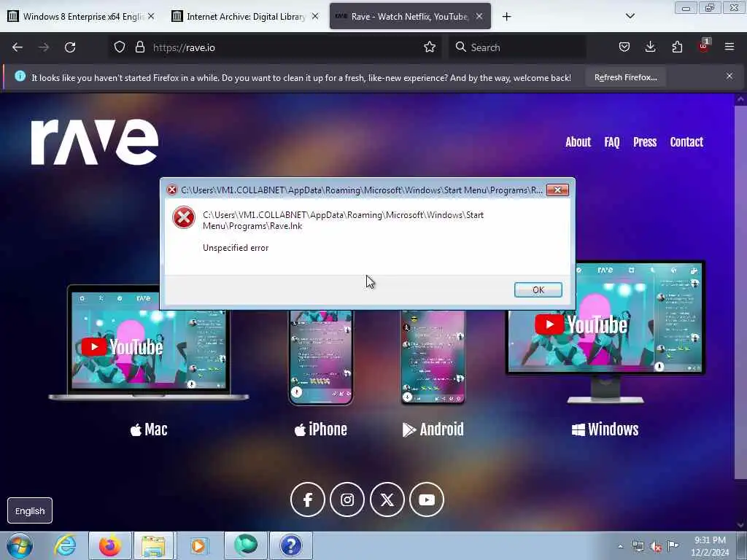Screen dimensions: 747x560
Task: Click the Mac download label
Action: (x=149, y=429)
